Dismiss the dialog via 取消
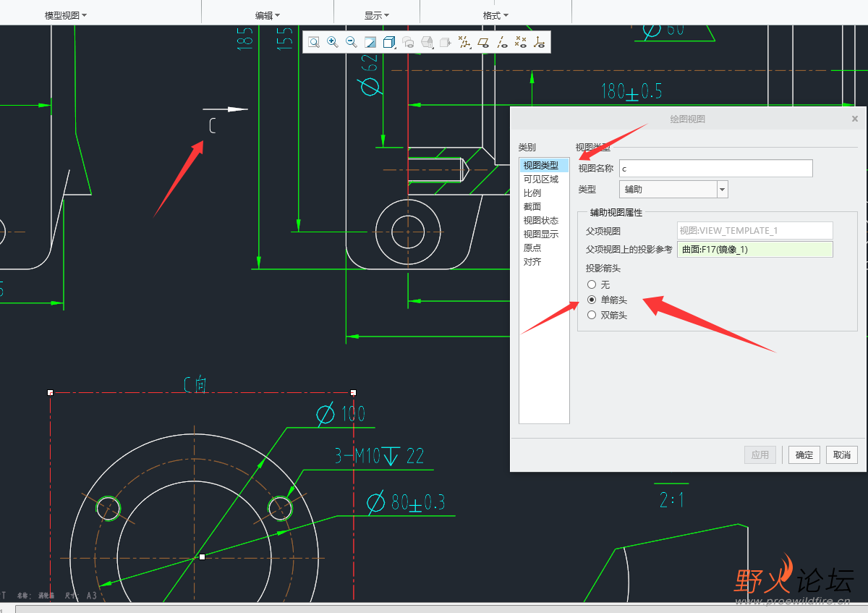Viewport: 868px width, 613px height. click(x=841, y=455)
